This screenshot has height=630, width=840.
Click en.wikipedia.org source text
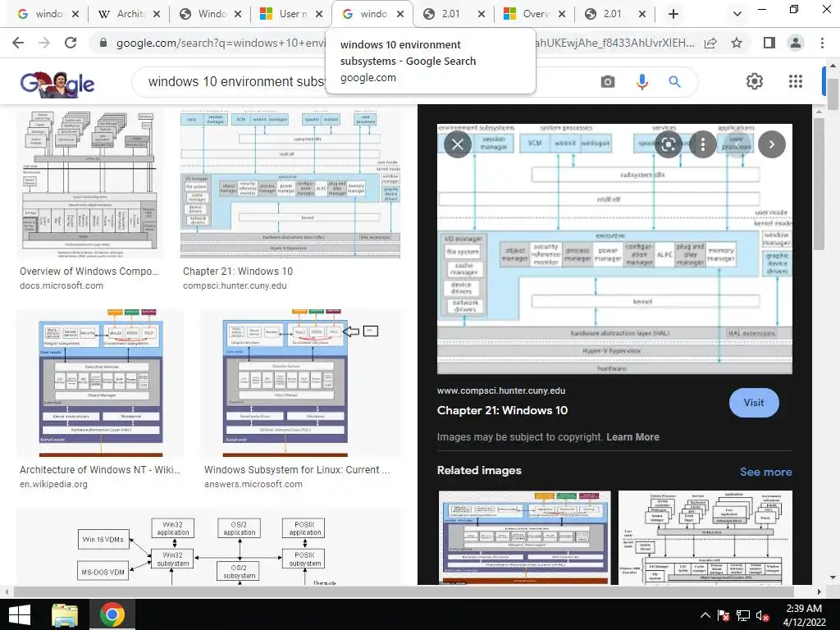pyautogui.click(x=53, y=484)
